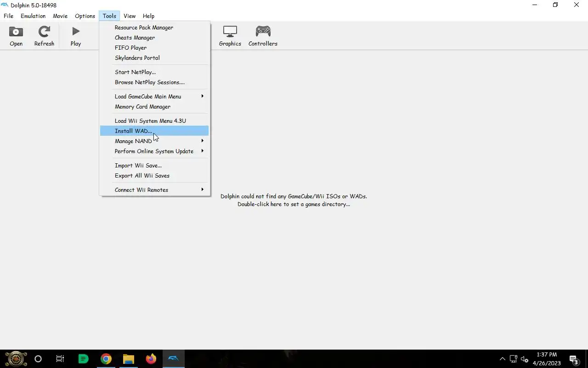Open the File menu

tap(8, 16)
